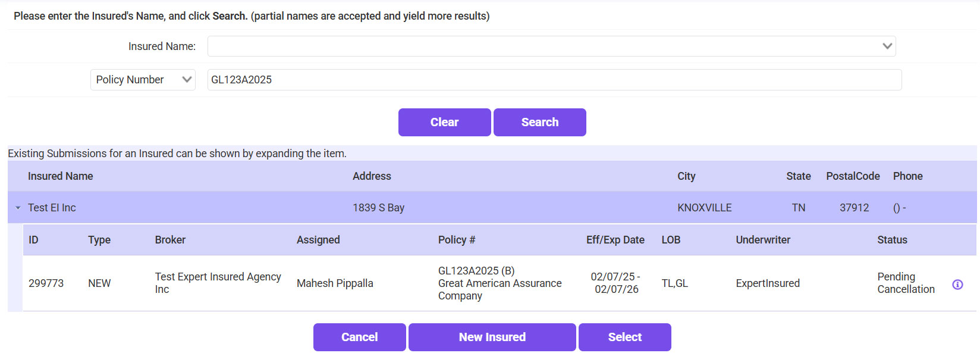Collapse the Test EI Inc row
This screenshot has height=356, width=980.
click(x=18, y=208)
